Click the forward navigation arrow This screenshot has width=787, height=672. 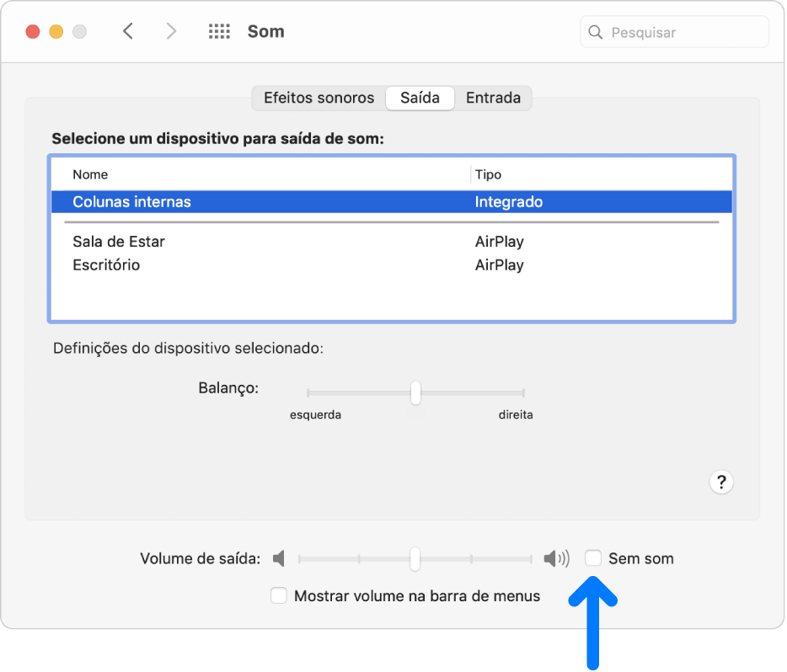pyautogui.click(x=171, y=31)
